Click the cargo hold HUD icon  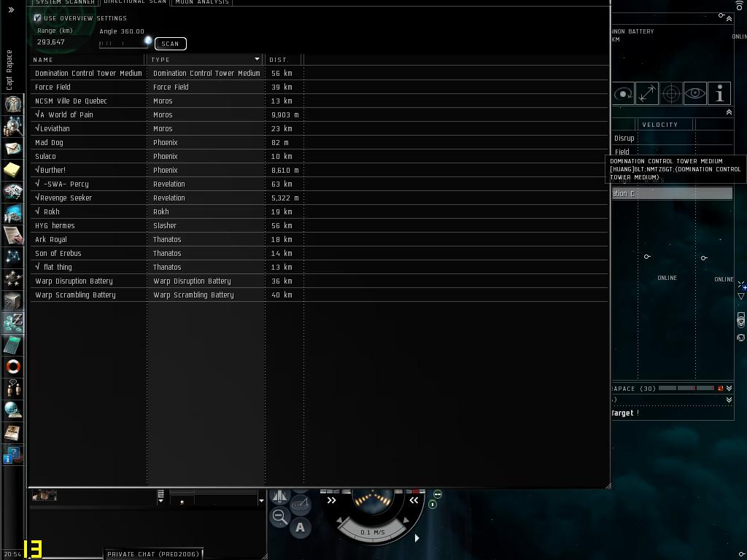(279, 497)
